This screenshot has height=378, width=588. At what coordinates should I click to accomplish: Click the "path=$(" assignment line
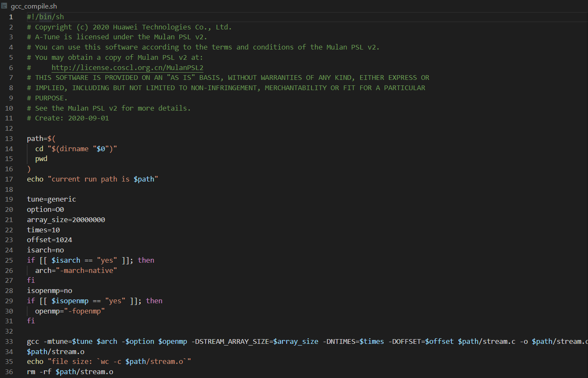click(x=41, y=139)
